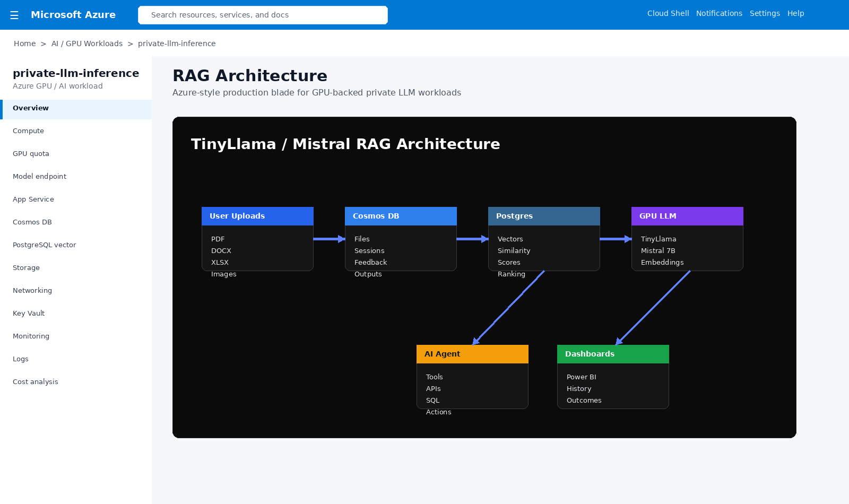This screenshot has height=504, width=849.
Task: Click 'Tools' in AI Agent node
Action: [434, 377]
